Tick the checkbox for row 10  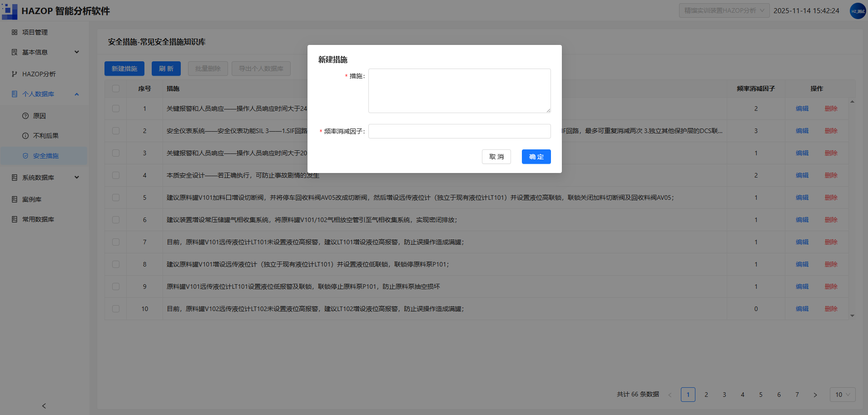tap(116, 309)
